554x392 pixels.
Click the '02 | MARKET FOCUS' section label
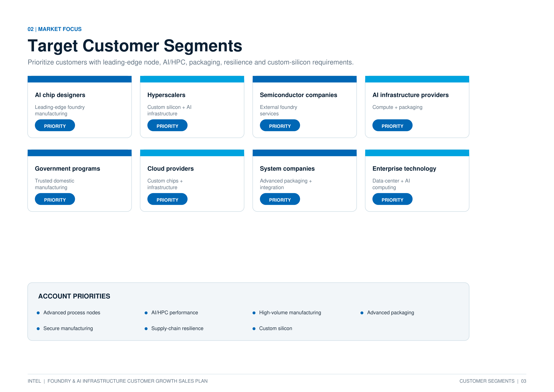54,29
